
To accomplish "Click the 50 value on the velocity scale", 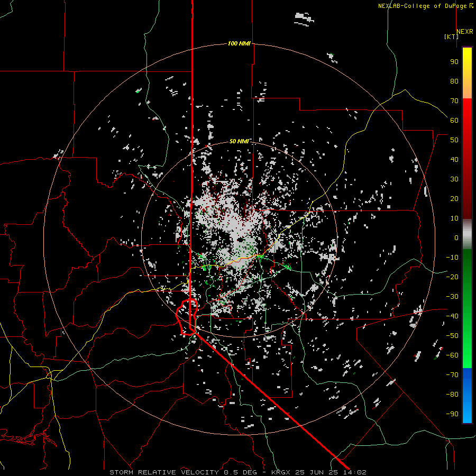I will point(454,140).
